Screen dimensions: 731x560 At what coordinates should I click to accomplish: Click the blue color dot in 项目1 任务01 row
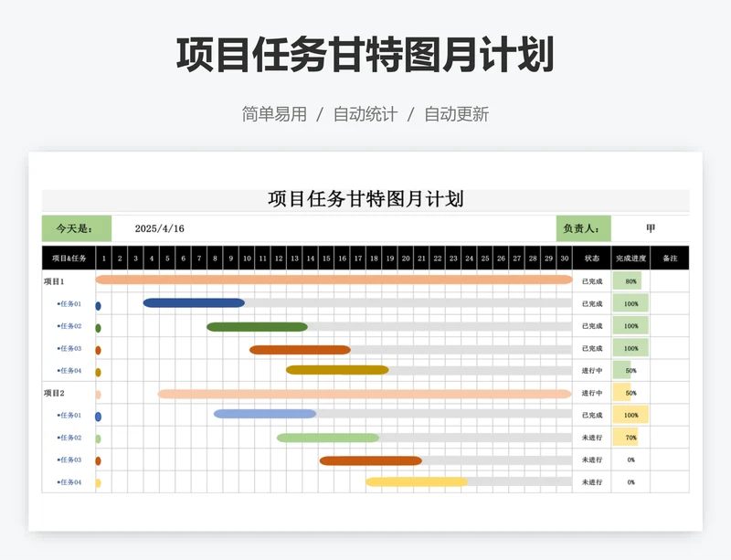coord(99,306)
